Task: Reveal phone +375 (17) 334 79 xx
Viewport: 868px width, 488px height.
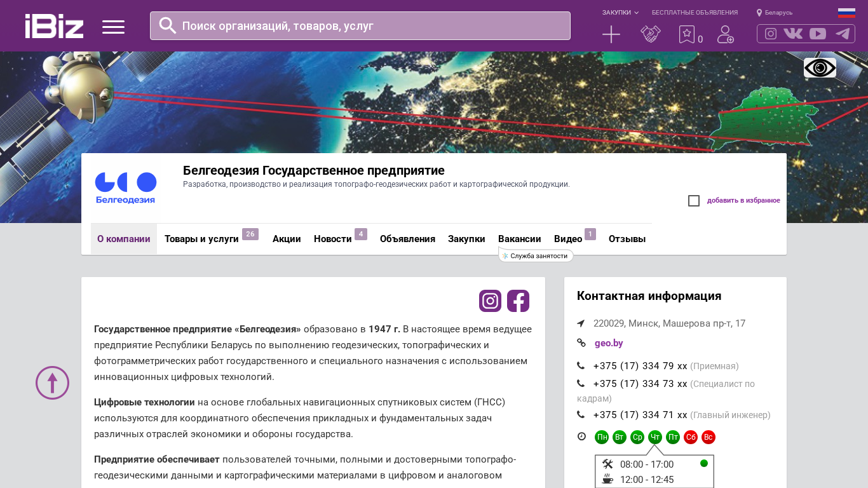Action: click(640, 366)
